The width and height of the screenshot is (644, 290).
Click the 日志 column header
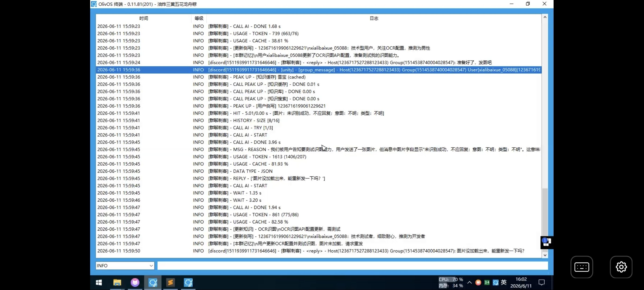(x=374, y=18)
